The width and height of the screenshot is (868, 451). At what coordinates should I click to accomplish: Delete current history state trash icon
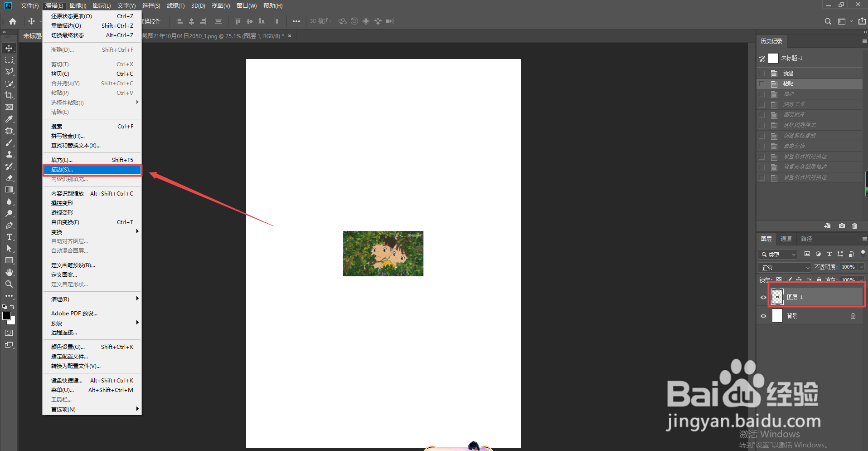click(x=855, y=225)
